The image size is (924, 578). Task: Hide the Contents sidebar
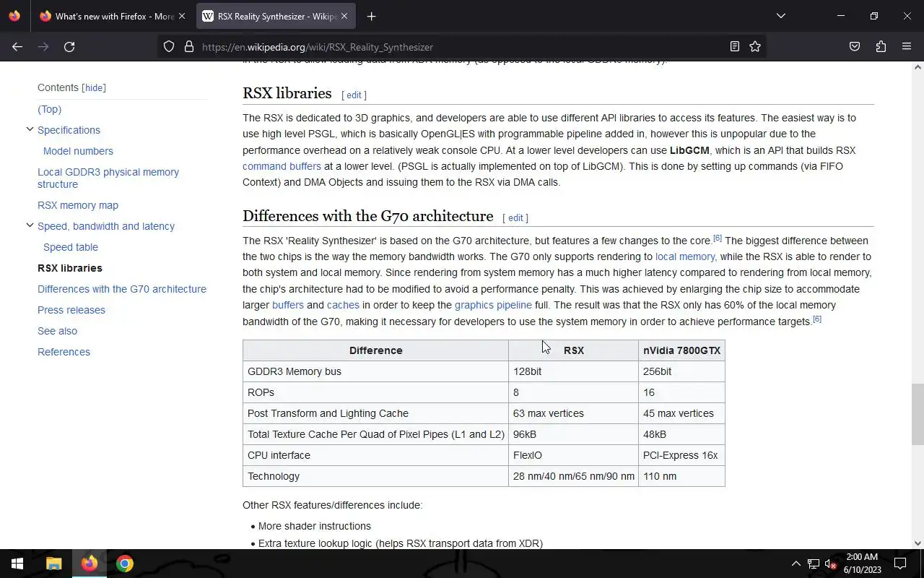94,88
